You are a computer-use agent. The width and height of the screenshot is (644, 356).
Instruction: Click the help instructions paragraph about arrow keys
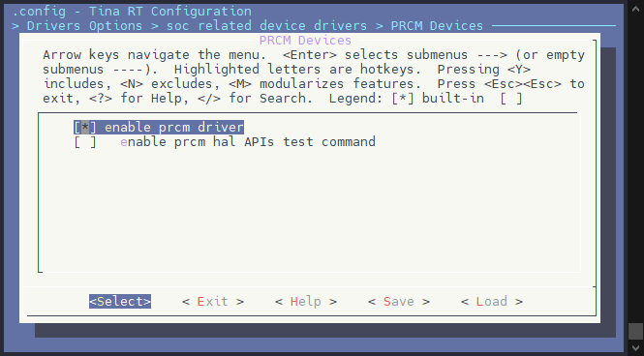[314, 76]
